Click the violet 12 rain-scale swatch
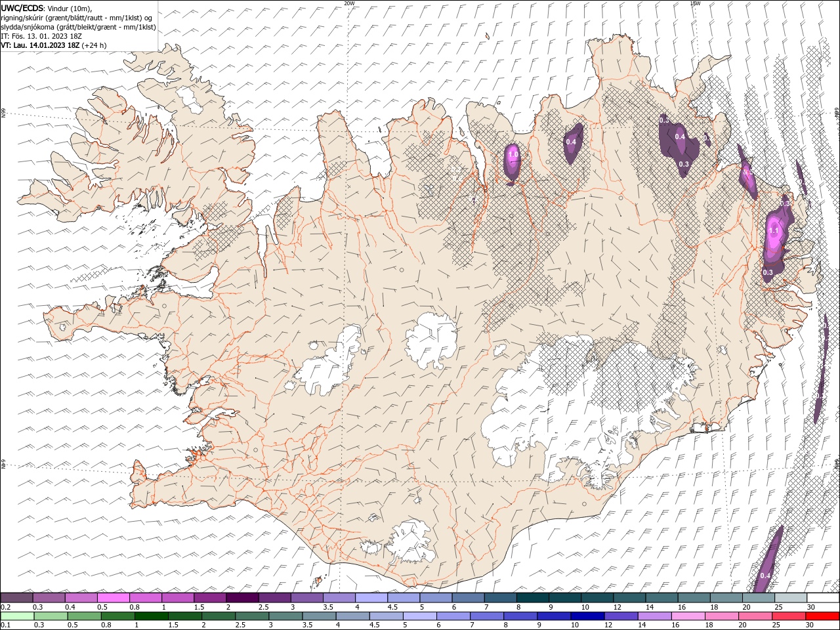This screenshot has width=840, height=630. tap(621, 616)
